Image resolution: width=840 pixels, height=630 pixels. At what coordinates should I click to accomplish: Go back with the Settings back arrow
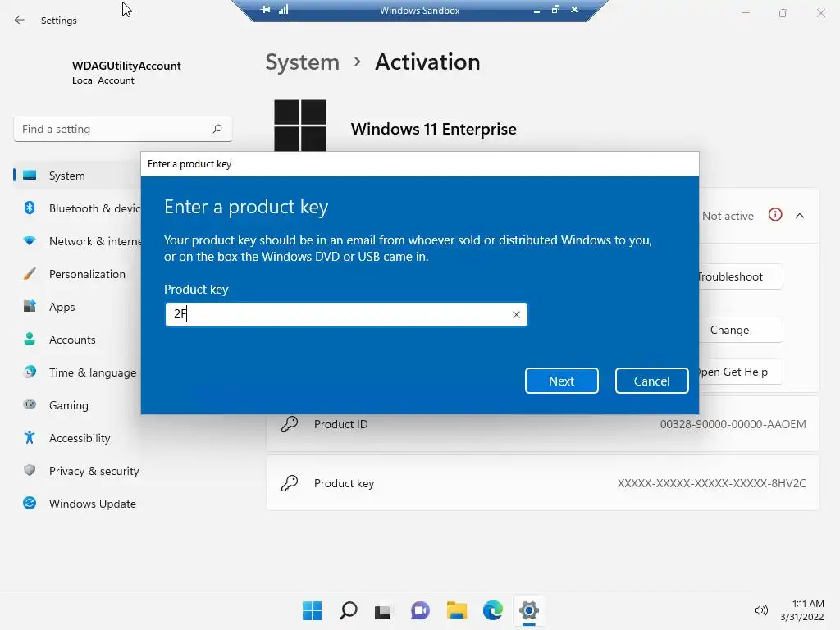20,21
